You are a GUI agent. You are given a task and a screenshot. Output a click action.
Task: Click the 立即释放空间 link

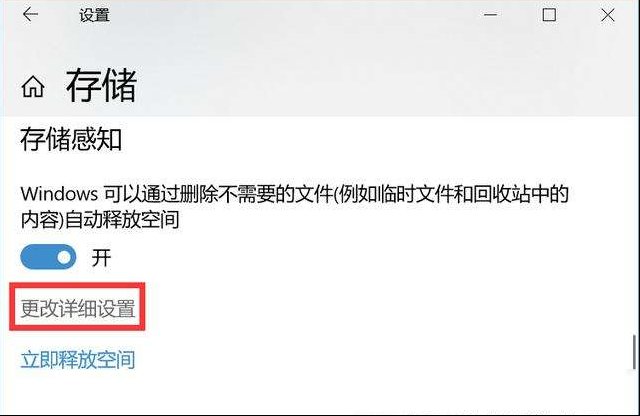point(78,360)
